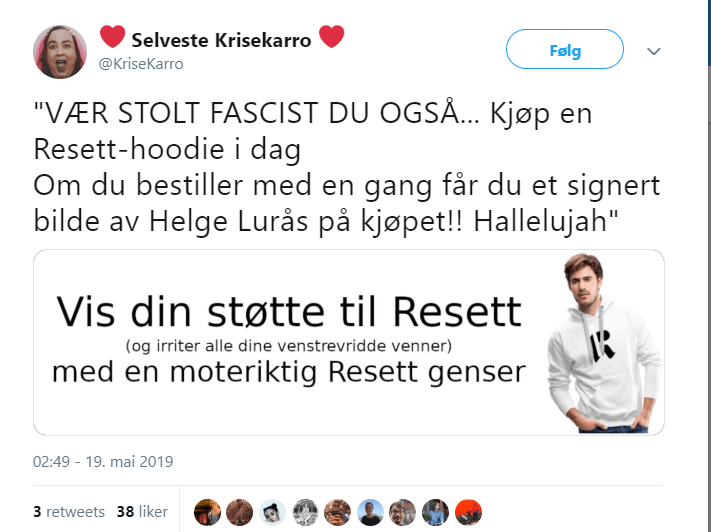This screenshot has width=711, height=532.
Task: Expand the tweet options chevron
Action: (x=654, y=50)
